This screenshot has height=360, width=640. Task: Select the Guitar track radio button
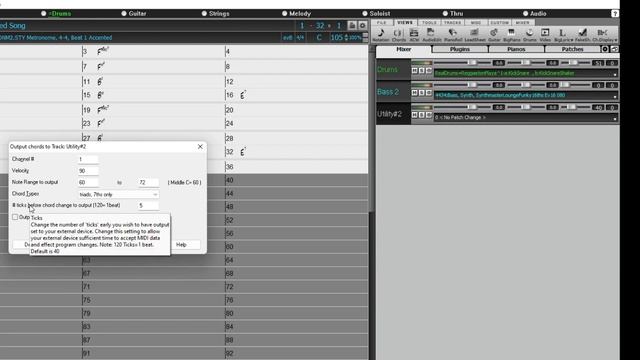[x=124, y=13]
